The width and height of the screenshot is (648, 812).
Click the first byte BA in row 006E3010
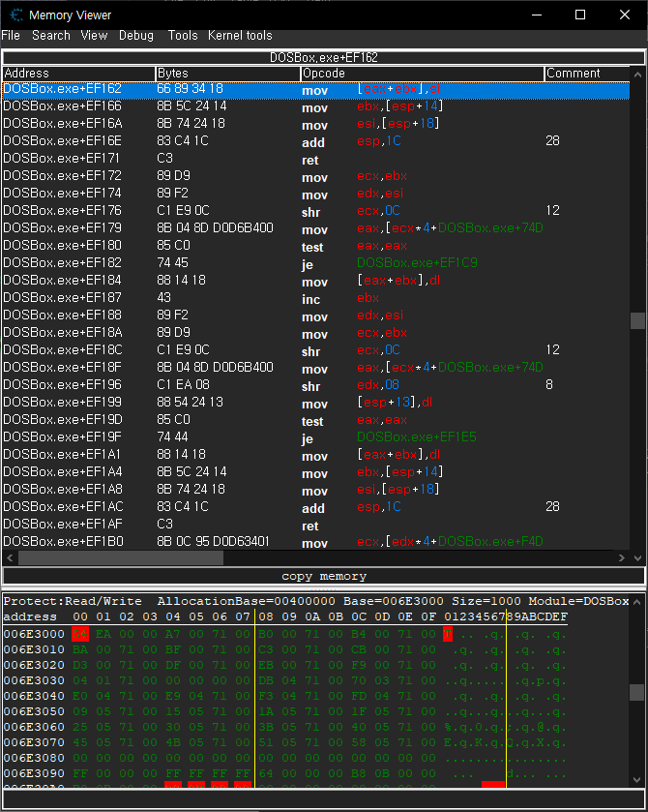pos(80,649)
